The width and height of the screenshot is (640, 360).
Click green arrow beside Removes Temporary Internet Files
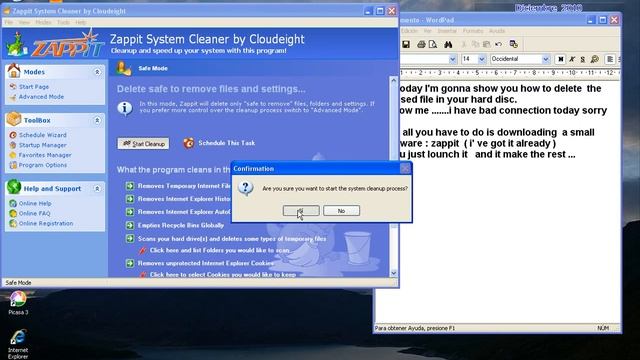point(130,186)
